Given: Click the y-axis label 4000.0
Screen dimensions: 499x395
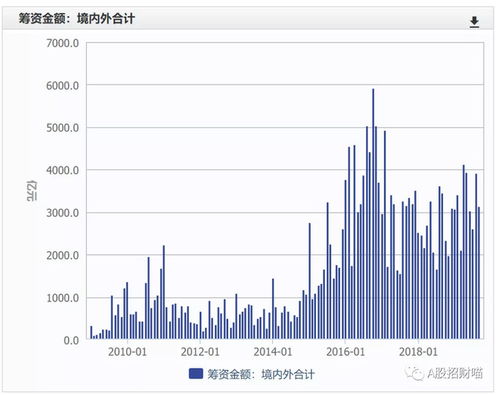Looking at the screenshot, I should click(x=63, y=170).
